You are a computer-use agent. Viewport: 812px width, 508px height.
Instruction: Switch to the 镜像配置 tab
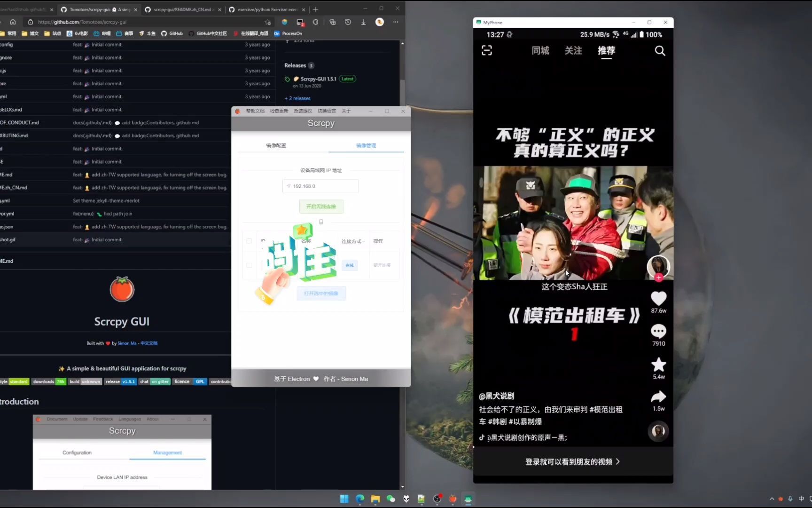276,145
